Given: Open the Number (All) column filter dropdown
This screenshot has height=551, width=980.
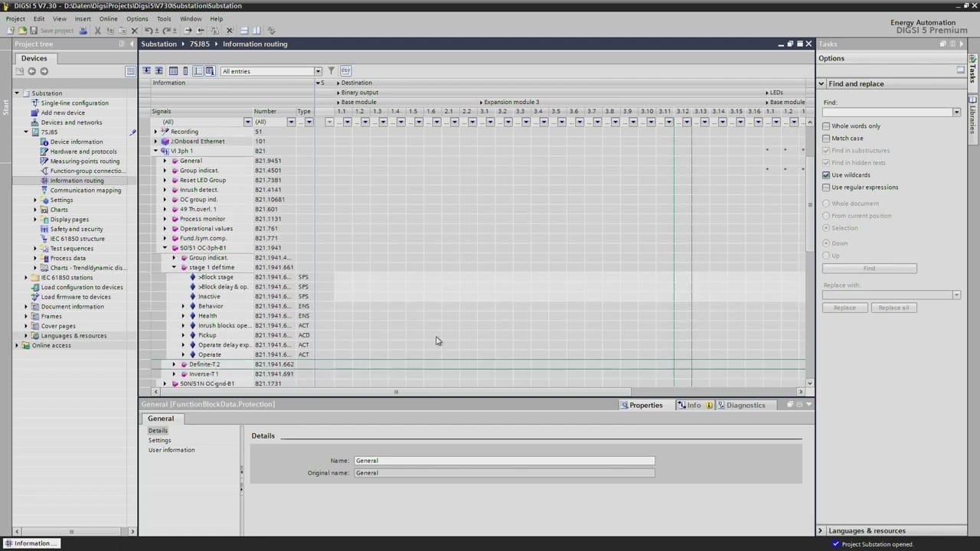Looking at the screenshot, I should coord(291,122).
